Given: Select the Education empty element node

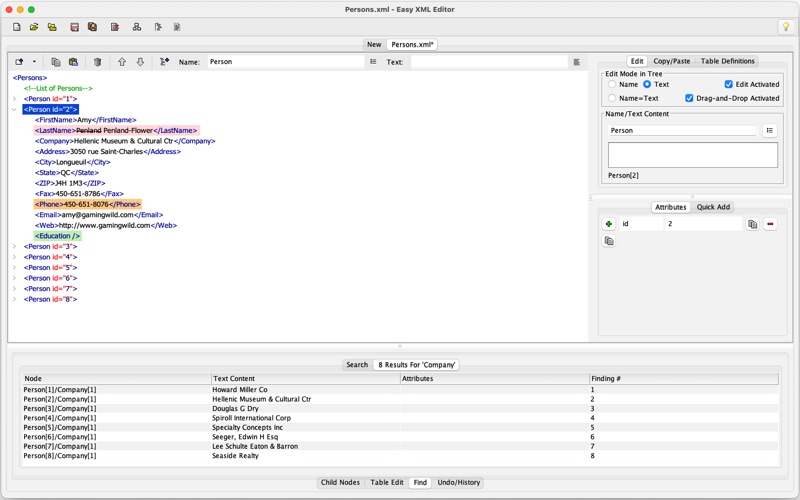Looking at the screenshot, I should (x=58, y=236).
